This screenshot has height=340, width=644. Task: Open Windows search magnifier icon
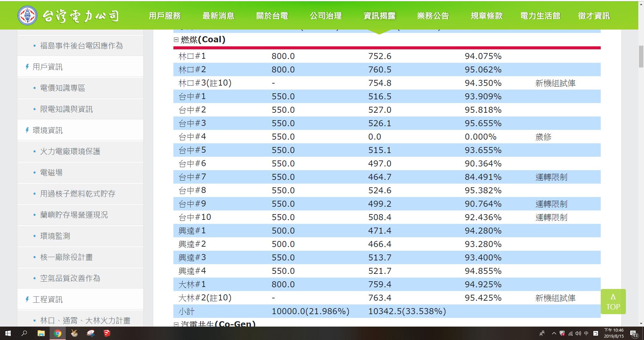click(24, 333)
